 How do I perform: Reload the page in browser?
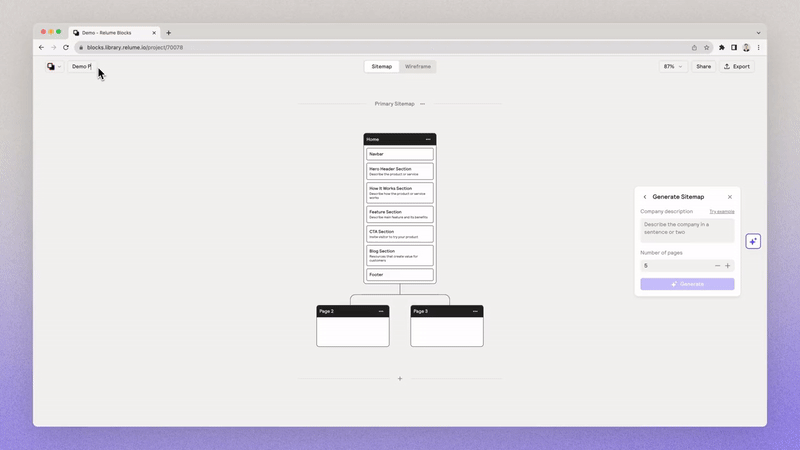66,47
